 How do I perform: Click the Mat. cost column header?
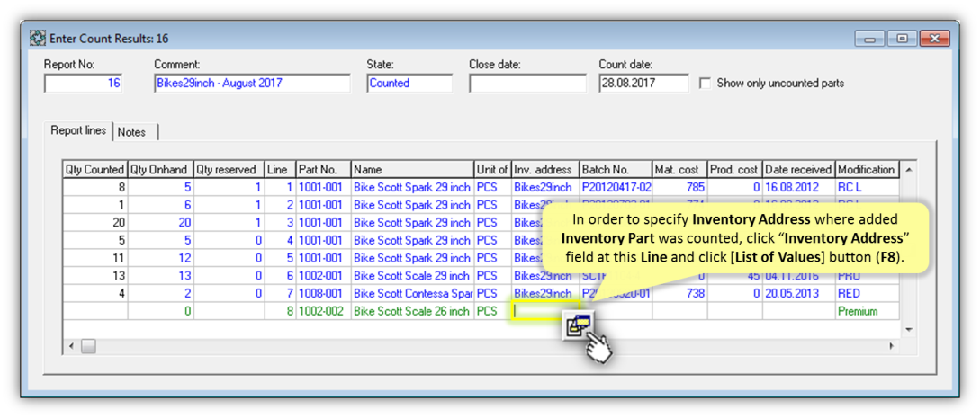tap(679, 170)
